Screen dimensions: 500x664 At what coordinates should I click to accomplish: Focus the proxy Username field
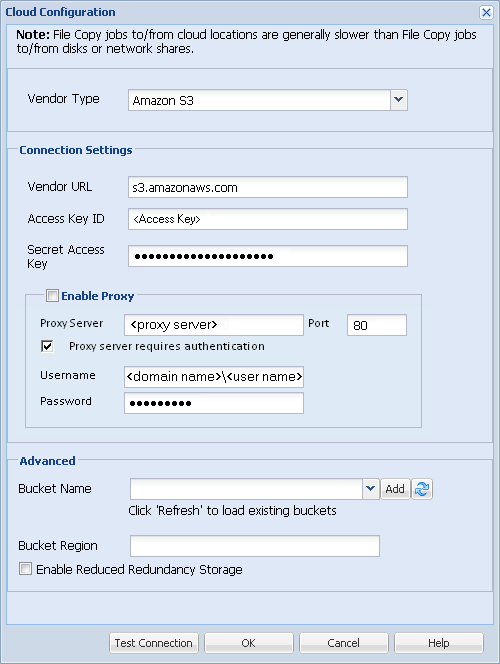pos(214,377)
